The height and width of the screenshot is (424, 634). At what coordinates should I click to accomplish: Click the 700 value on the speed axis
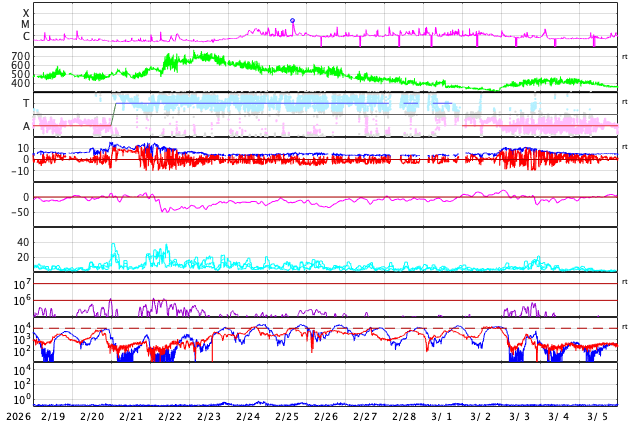pos(20,56)
